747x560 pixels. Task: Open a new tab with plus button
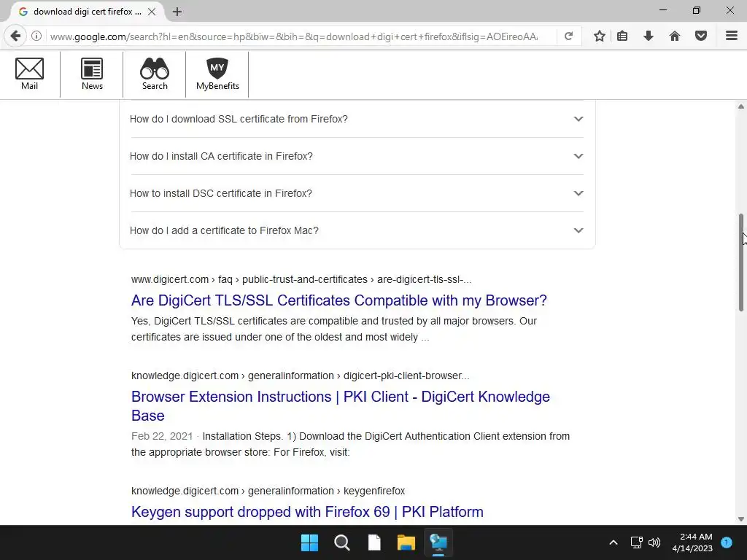click(177, 12)
